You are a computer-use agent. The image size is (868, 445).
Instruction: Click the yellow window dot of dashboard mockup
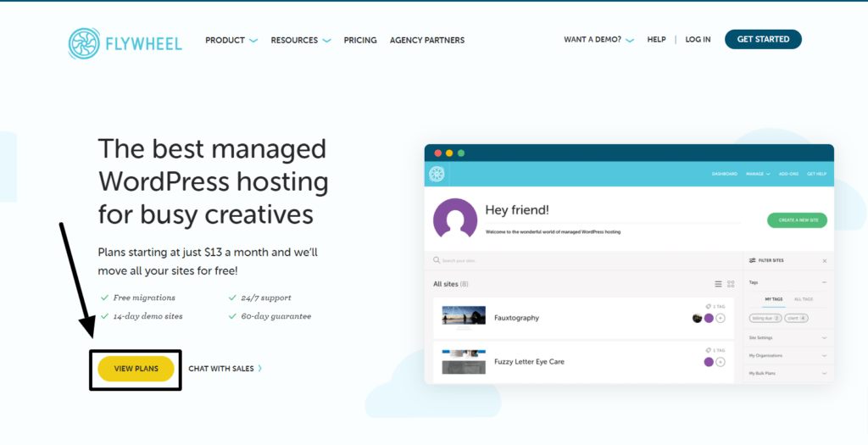click(x=449, y=153)
